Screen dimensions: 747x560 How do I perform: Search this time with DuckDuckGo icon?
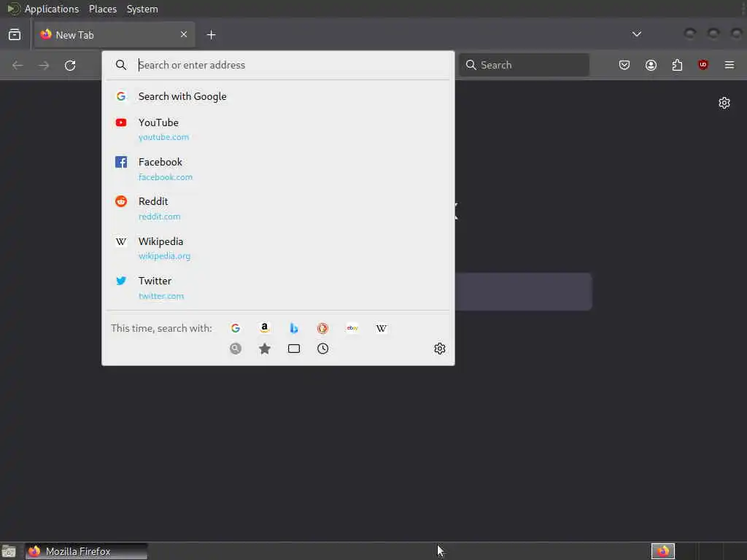pos(322,328)
